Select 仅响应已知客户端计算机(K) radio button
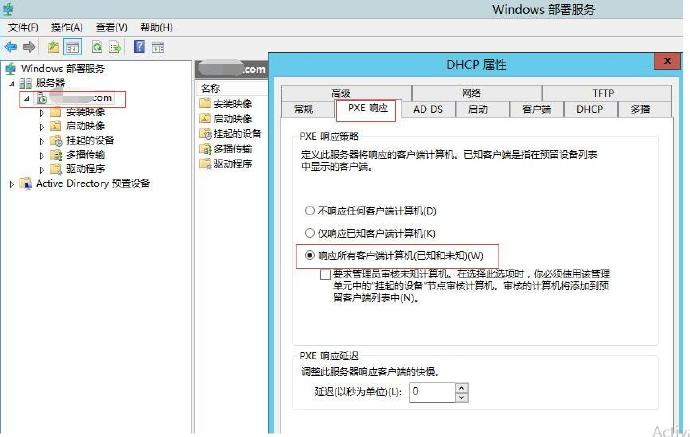Image resolution: width=690 pixels, height=437 pixels. [x=310, y=233]
